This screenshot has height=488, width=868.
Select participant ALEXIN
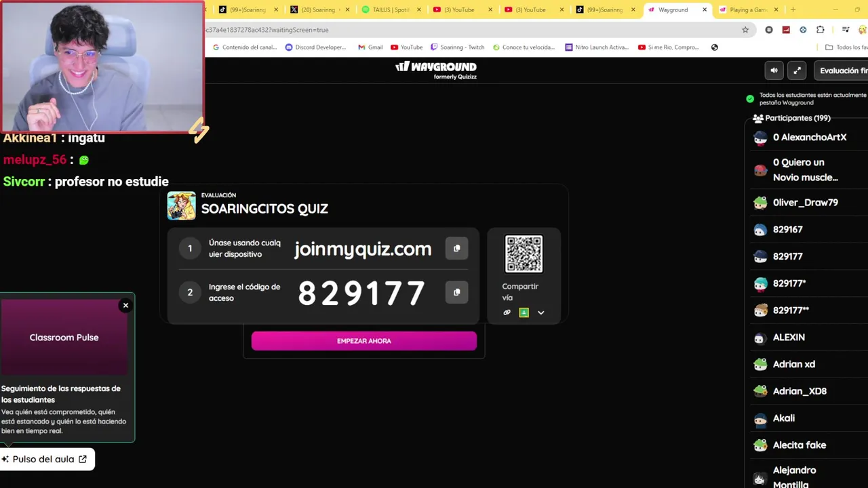(809, 338)
